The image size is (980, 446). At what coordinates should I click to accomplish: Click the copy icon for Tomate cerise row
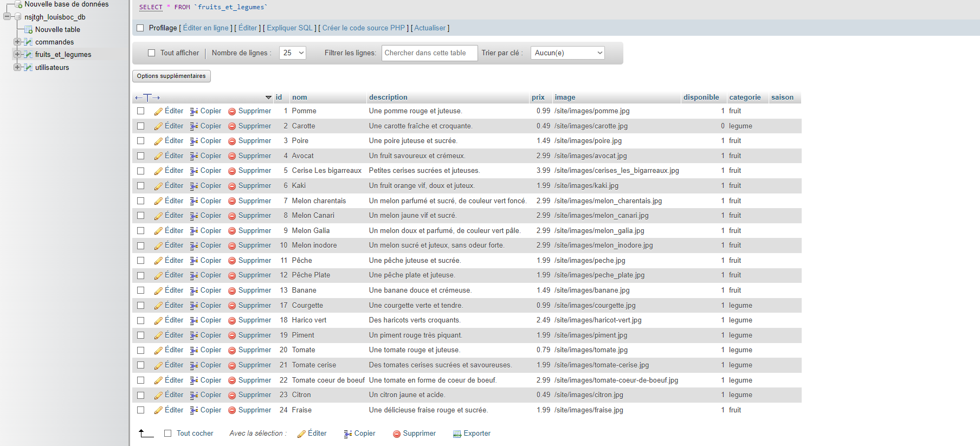194,365
